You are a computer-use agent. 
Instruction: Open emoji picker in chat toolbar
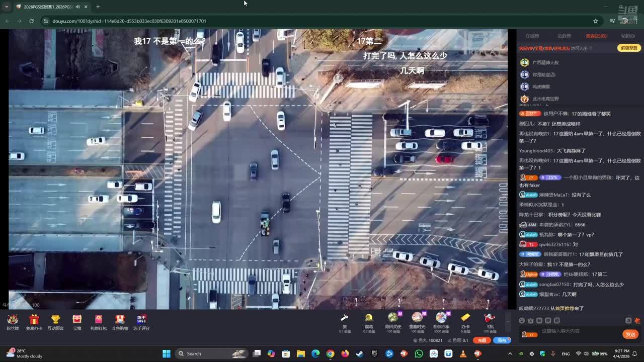tap(522, 321)
